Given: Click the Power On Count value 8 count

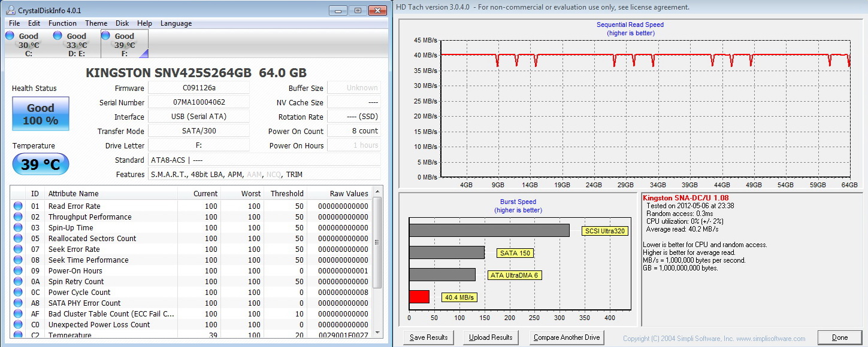Looking at the screenshot, I should 354,131.
